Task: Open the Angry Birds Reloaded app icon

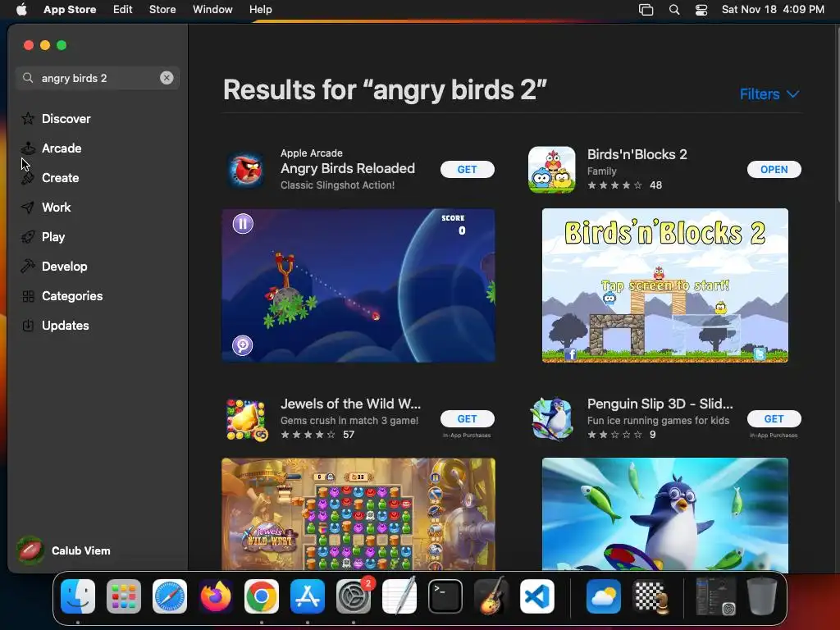Action: (246, 169)
